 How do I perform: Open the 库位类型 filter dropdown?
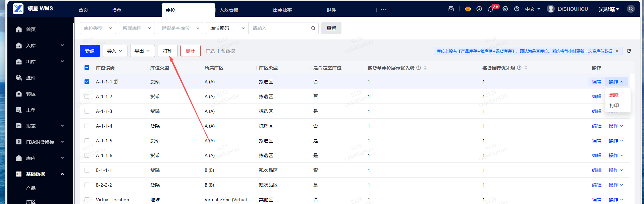[x=98, y=28]
